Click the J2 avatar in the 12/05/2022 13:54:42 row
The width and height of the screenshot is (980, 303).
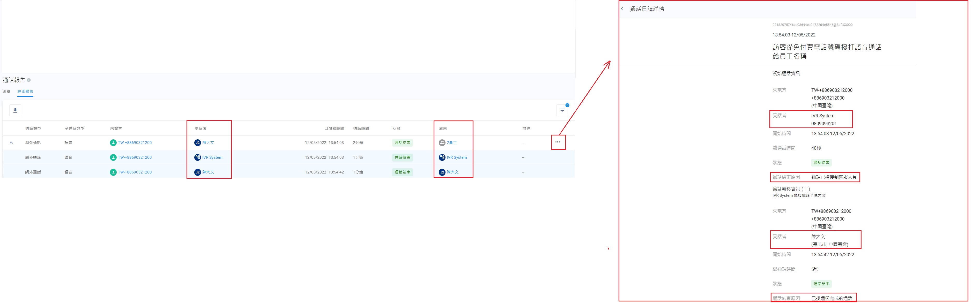coord(197,172)
